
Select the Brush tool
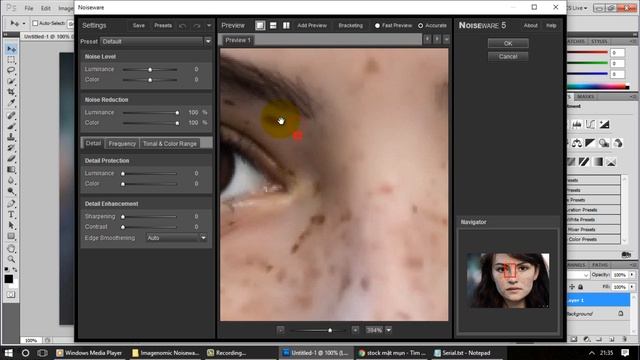click(11, 126)
